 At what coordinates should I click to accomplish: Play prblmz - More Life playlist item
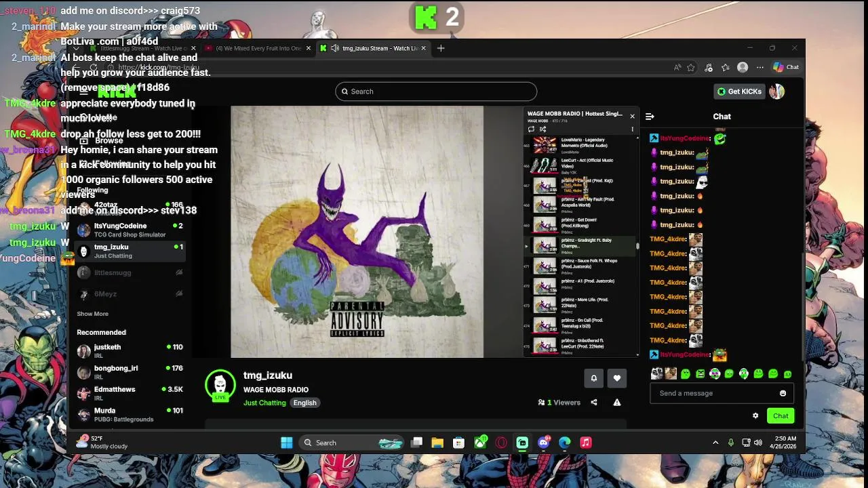click(x=581, y=305)
